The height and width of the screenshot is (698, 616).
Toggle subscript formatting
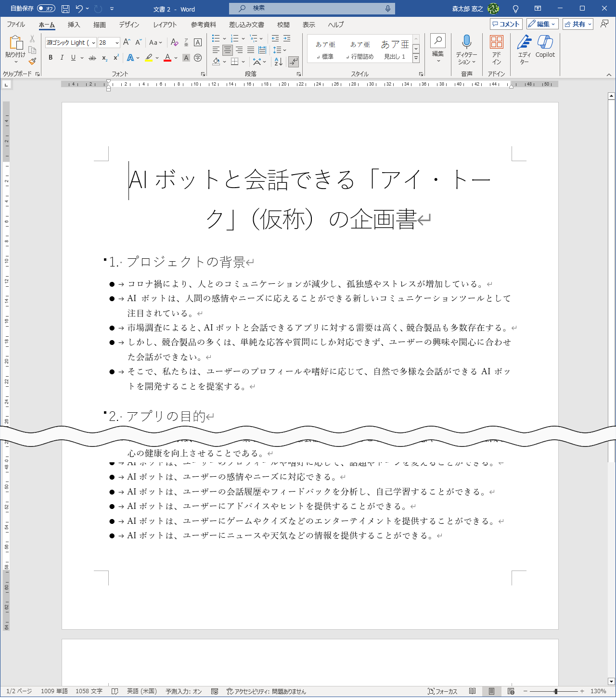click(104, 58)
